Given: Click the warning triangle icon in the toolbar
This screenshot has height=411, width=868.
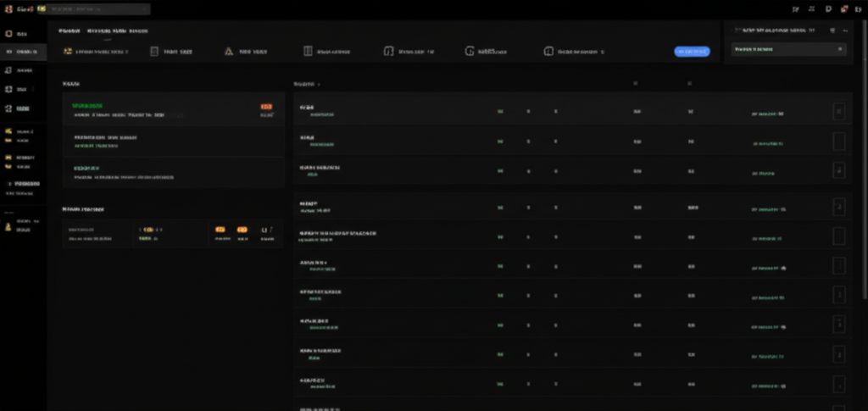Looking at the screenshot, I should coord(228,52).
